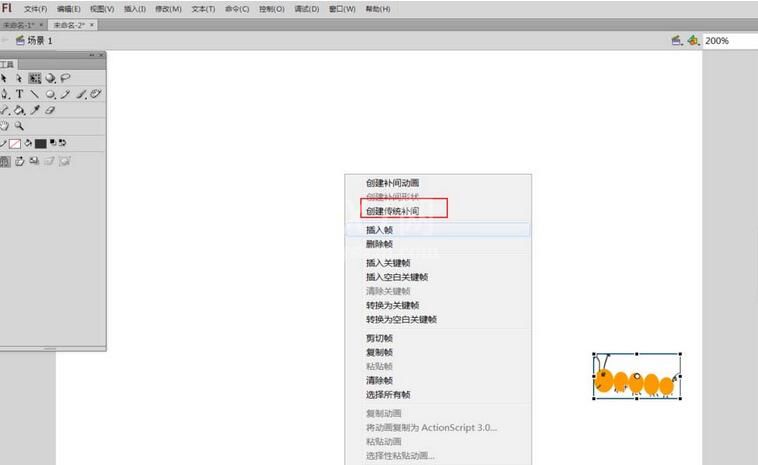Viewport: 758px width, 465px height.
Task: Select the Hand tool
Action: coord(4,126)
